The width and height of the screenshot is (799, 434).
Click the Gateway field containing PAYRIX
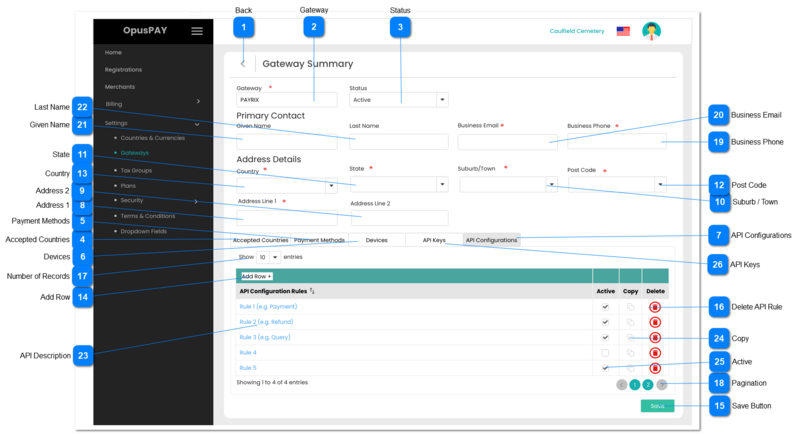(x=286, y=100)
